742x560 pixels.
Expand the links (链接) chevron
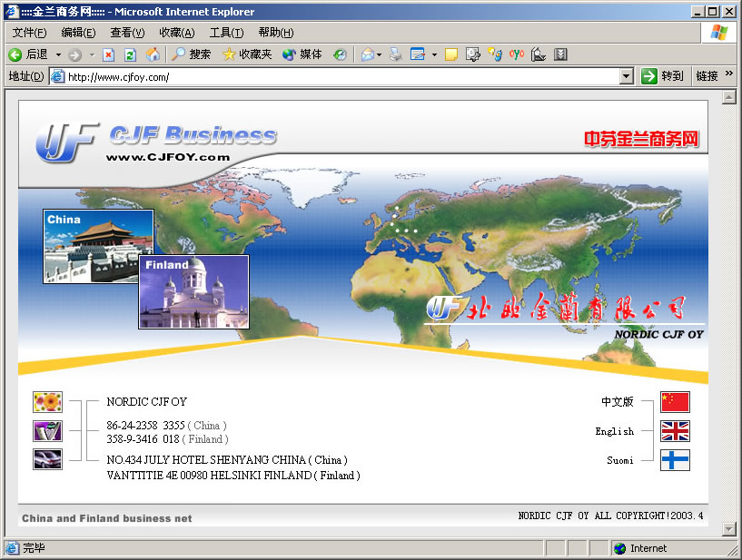728,73
